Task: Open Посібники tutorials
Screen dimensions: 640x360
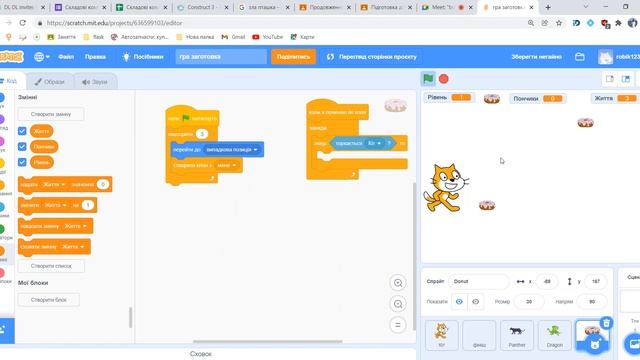Action: [143, 57]
